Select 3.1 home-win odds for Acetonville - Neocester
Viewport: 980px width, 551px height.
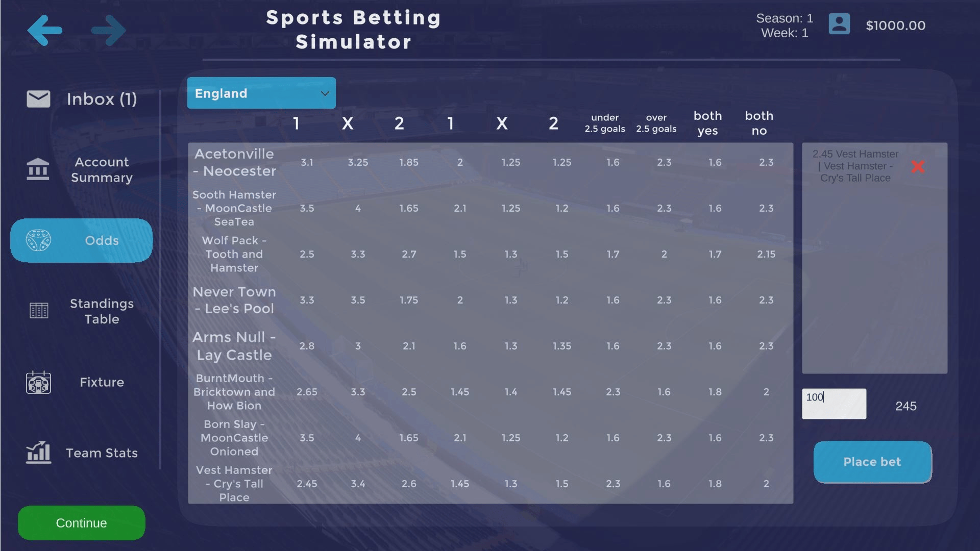[307, 162]
